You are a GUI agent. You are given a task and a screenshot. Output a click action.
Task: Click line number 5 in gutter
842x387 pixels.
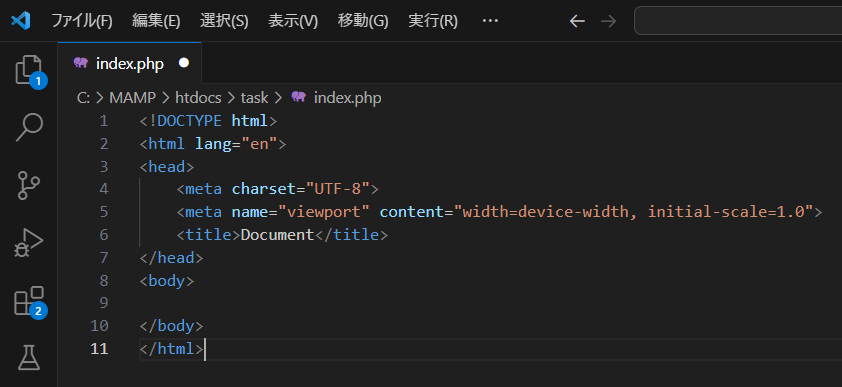click(x=103, y=212)
